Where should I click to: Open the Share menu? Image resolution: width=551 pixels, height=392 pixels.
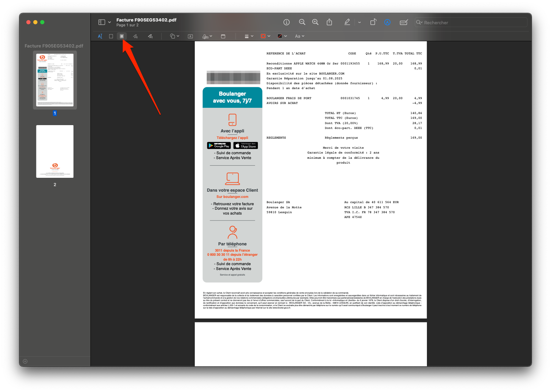[329, 22]
